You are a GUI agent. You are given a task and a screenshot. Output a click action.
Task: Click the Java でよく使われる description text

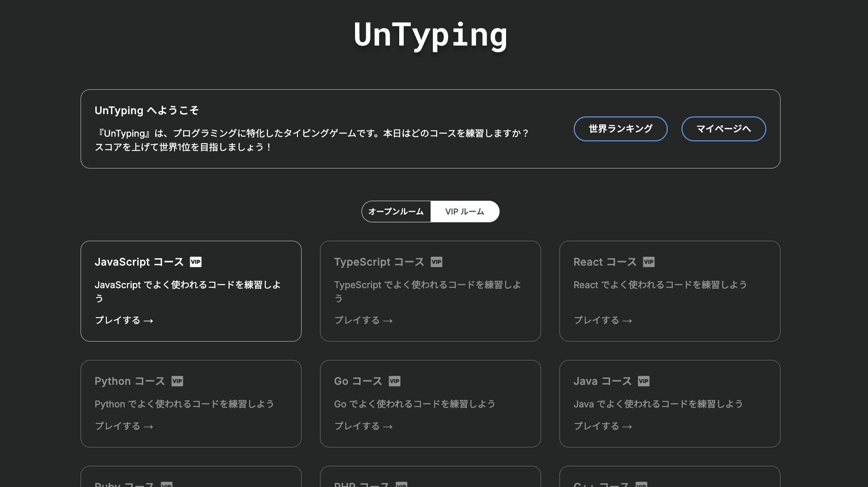[658, 404]
